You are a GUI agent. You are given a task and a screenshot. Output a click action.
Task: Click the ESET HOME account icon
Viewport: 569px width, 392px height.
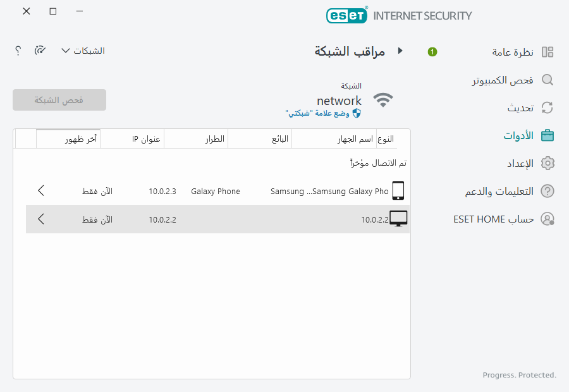tap(548, 219)
